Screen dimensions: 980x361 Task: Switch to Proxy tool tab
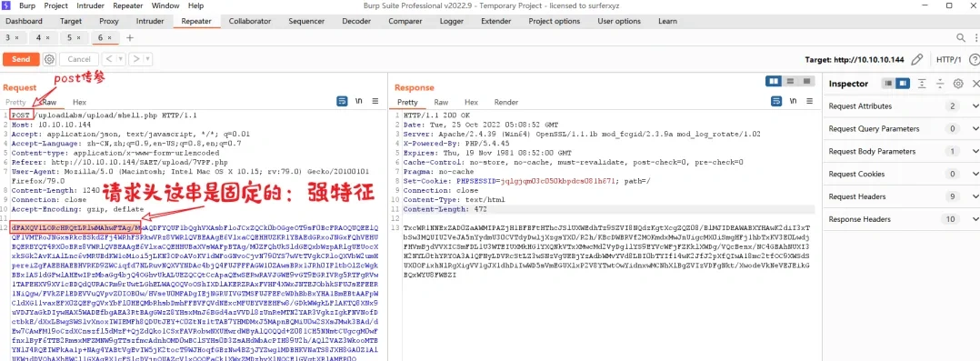[109, 21]
